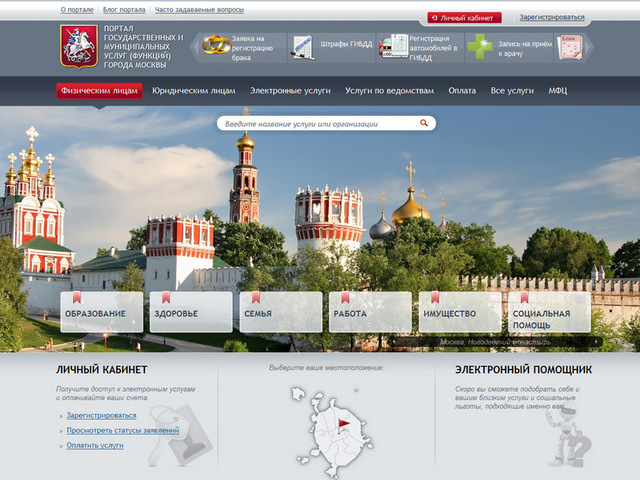Viewport: 640px width, 480px height.
Task: Open the Юридическим лицам menu item
Action: [x=196, y=91]
